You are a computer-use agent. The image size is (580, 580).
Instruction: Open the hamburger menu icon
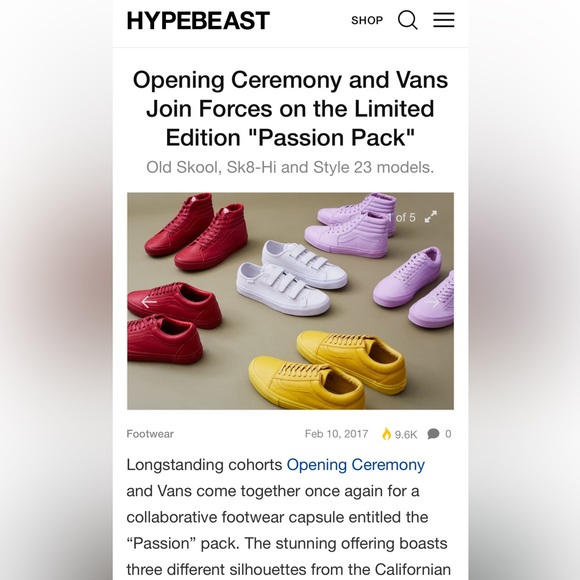(x=444, y=20)
